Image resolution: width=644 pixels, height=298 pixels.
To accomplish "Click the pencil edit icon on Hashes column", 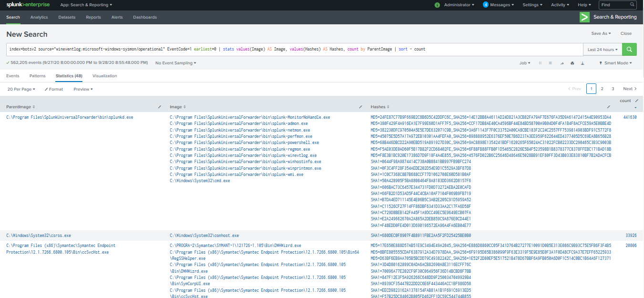I will click(x=608, y=107).
